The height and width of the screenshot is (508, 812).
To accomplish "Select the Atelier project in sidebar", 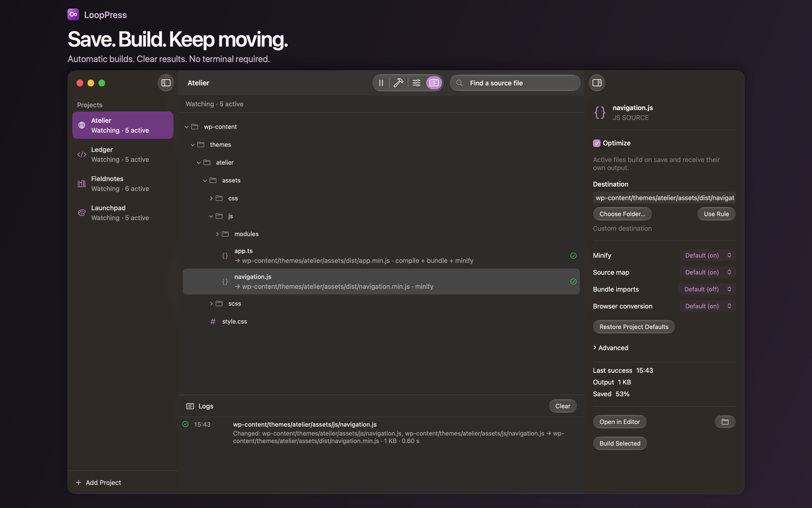I will tap(123, 125).
